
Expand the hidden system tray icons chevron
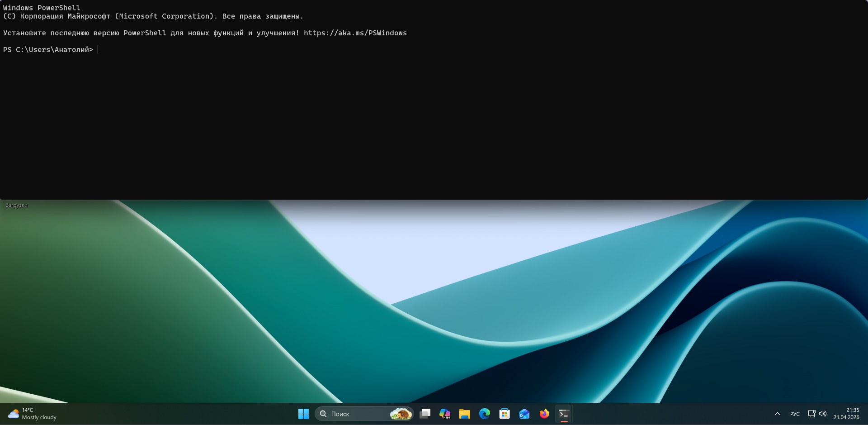click(777, 414)
